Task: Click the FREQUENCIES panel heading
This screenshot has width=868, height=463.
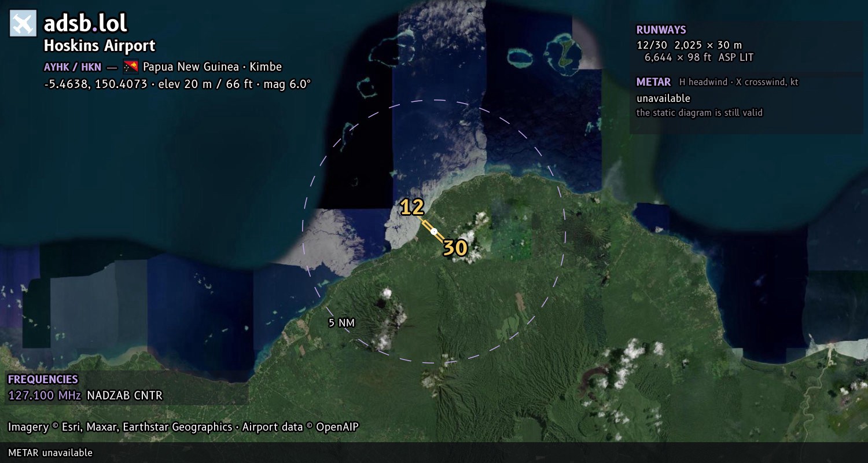Action: coord(43,380)
